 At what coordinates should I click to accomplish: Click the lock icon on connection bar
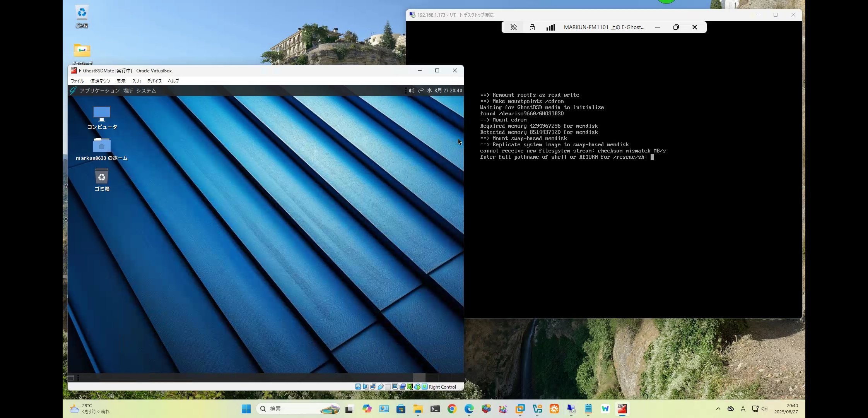532,27
